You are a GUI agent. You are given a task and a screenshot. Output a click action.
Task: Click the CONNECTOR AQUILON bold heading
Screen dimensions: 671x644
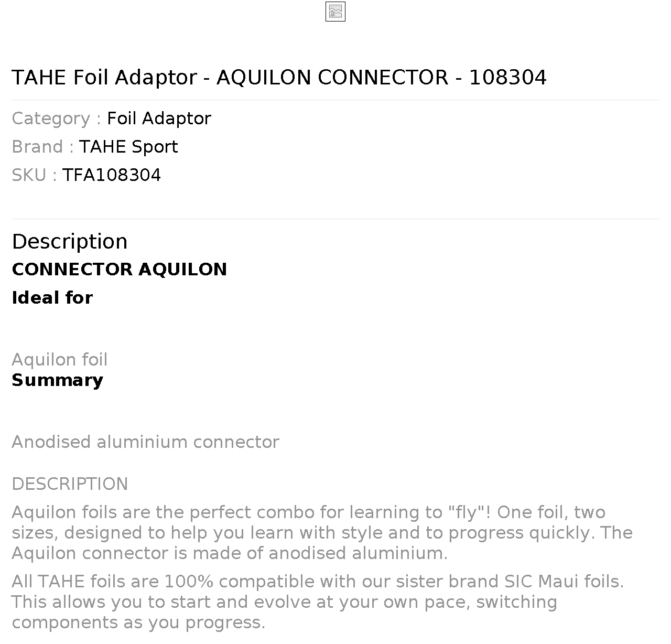point(120,270)
